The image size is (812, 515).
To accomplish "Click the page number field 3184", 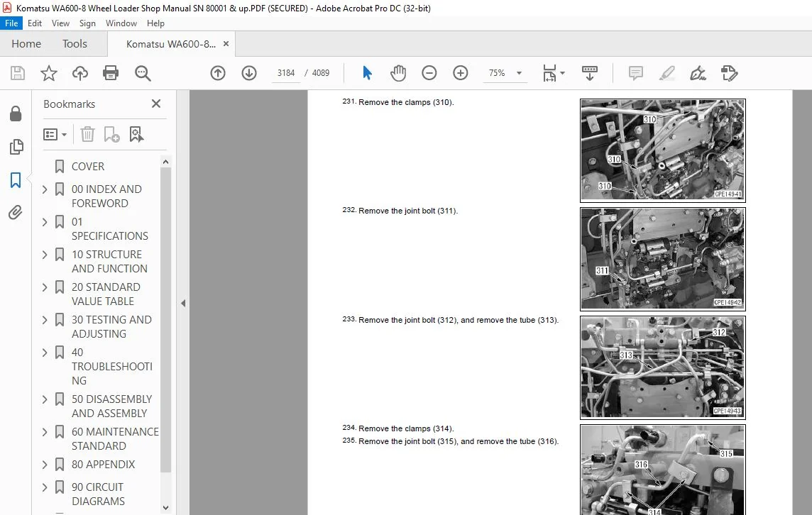I will 286,73.
